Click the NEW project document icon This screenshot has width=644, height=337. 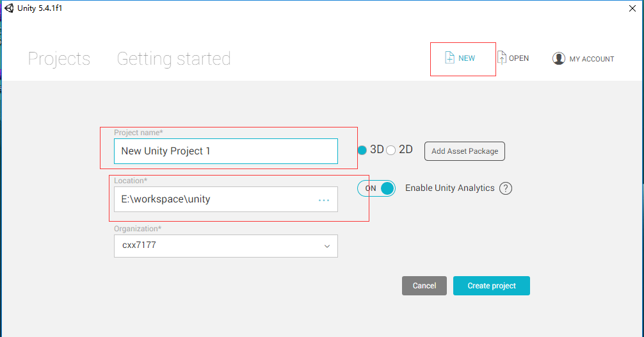coord(450,58)
